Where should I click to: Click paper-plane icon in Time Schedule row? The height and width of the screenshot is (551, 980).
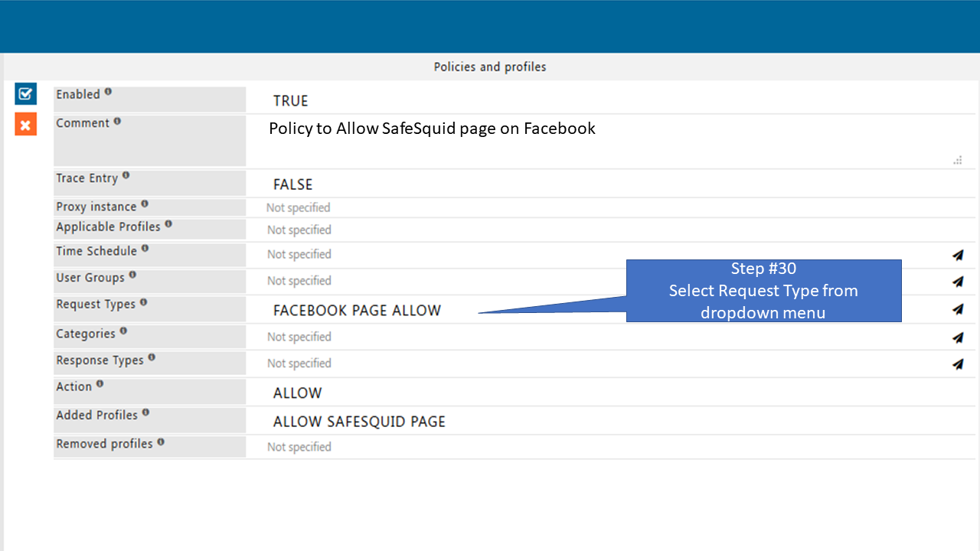click(958, 255)
